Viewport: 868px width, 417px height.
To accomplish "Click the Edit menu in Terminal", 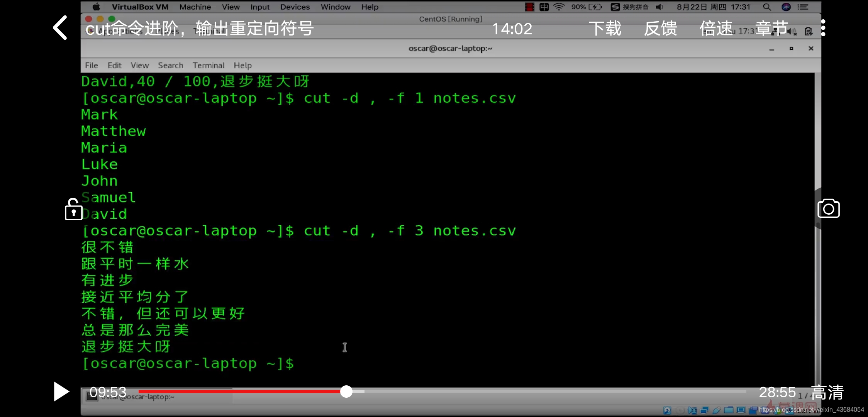I will 114,65.
